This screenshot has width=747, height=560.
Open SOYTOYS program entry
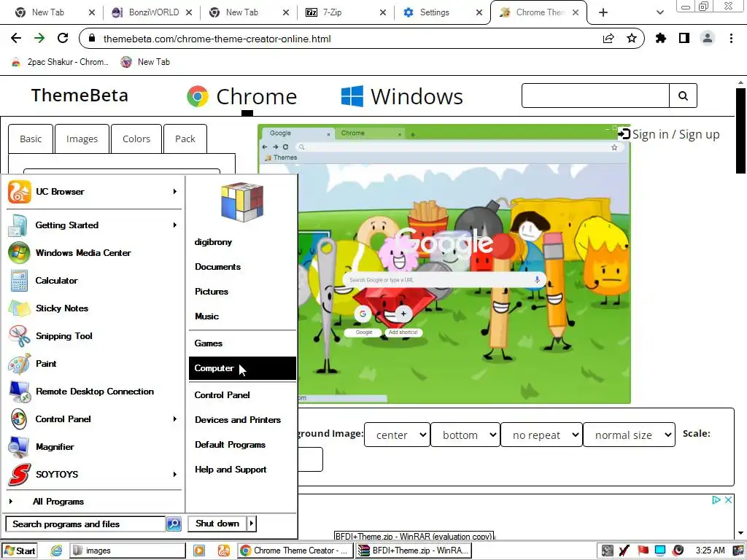93,474
